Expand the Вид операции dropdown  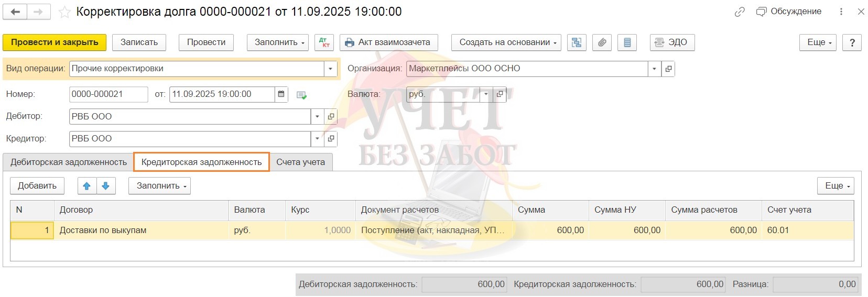tap(330, 69)
